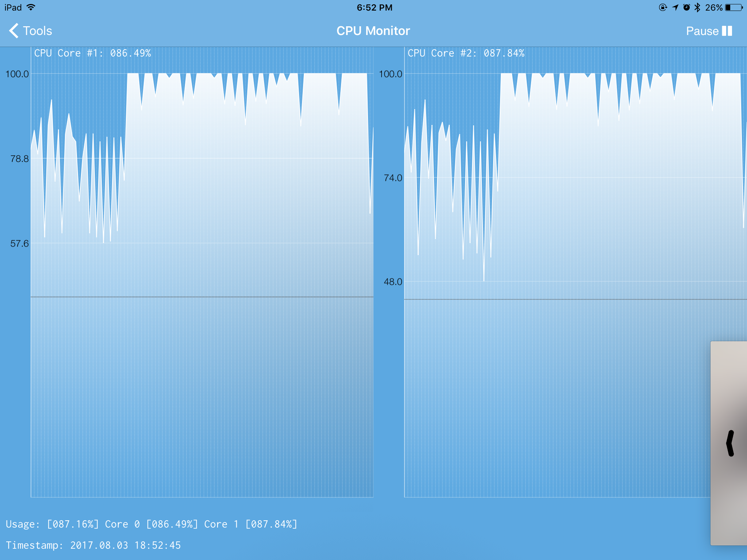Tap the 48.0 axis label on Core #2

click(393, 281)
